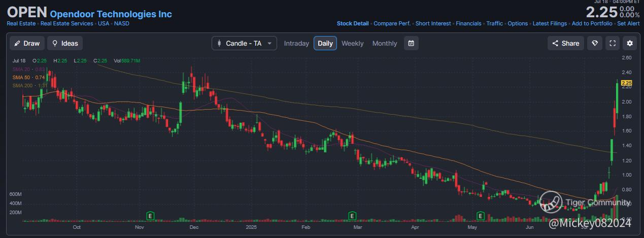Open the Real Estate Services industry link
Image resolution: width=644 pixels, height=238 pixels.
pos(67,23)
